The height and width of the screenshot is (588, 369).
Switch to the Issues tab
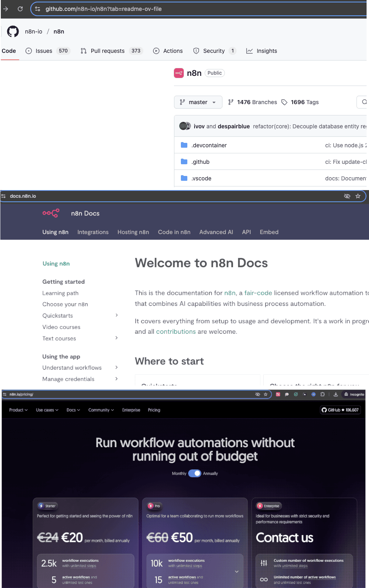point(48,51)
